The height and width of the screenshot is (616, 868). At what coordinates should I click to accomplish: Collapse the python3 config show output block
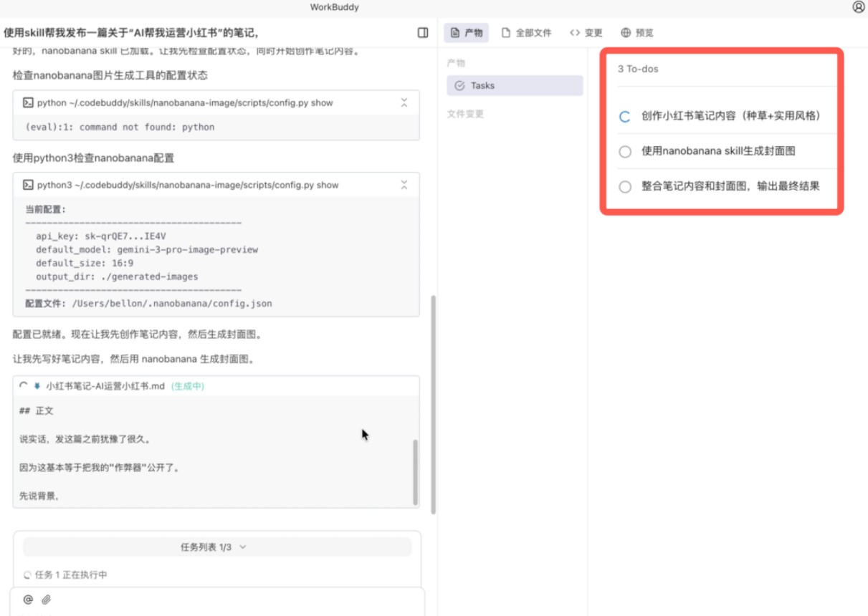tap(404, 183)
